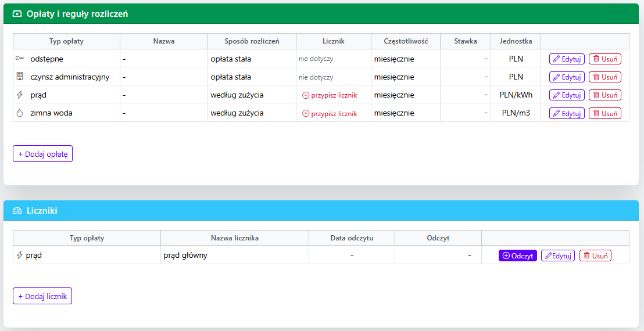This screenshot has width=644, height=331.
Task: Click the Nazwa licznika column header
Action: 234,238
